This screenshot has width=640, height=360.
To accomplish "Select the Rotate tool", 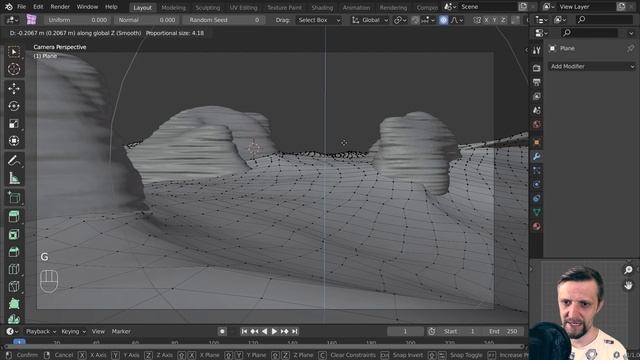I will coord(14,106).
